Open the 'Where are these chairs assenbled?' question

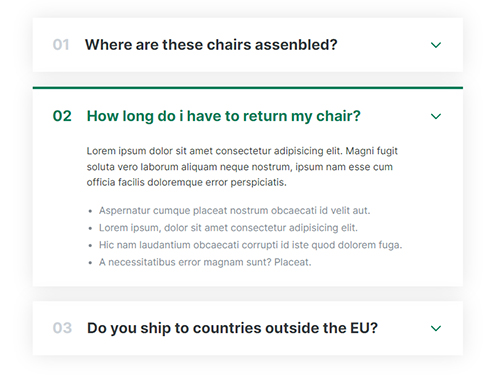pos(211,45)
